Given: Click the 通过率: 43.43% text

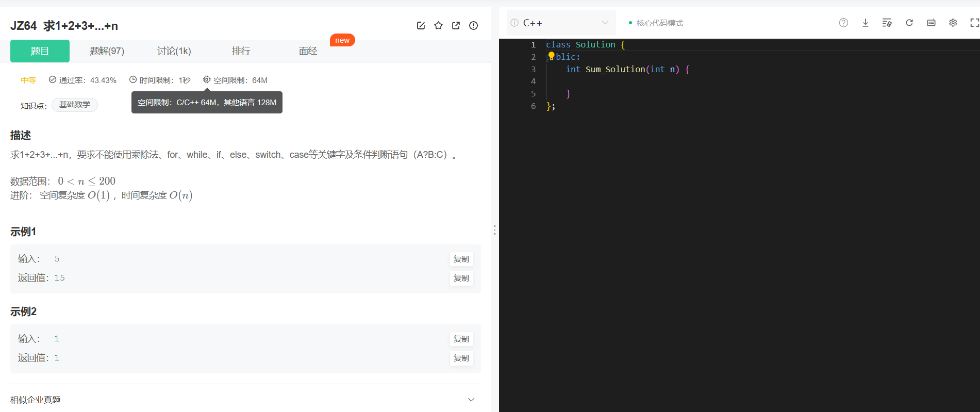Looking at the screenshot, I should [x=88, y=80].
